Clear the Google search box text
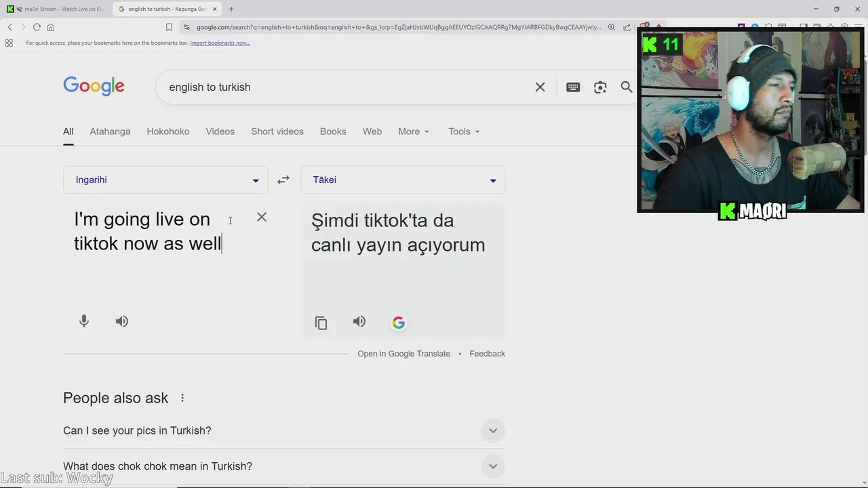The image size is (868, 488). (540, 87)
